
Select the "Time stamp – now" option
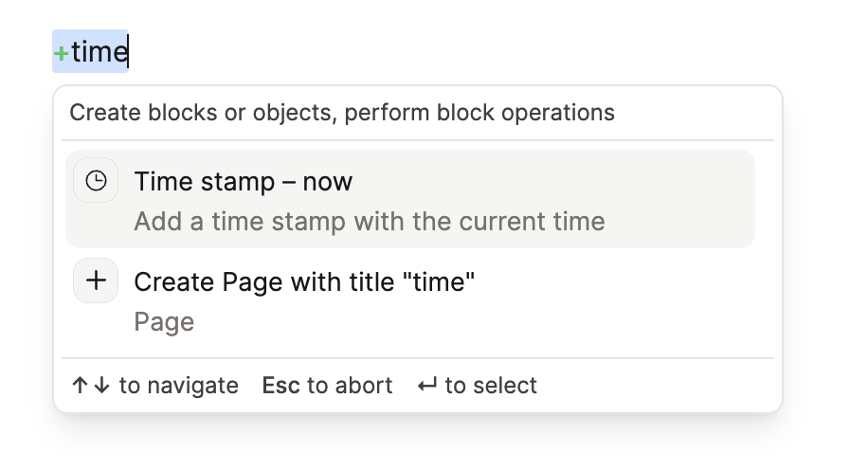(x=244, y=181)
